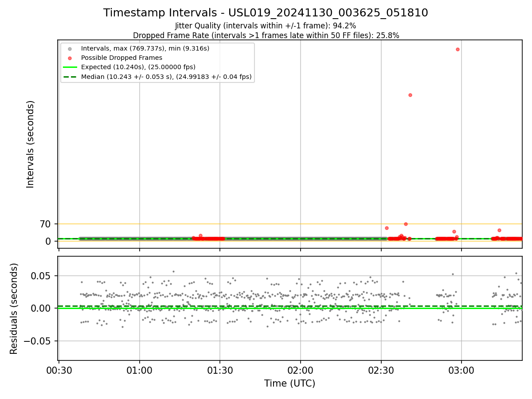532x399 pixels.
Task: Click the "Possible Dropped Frames" legend entry
Action: [121, 58]
